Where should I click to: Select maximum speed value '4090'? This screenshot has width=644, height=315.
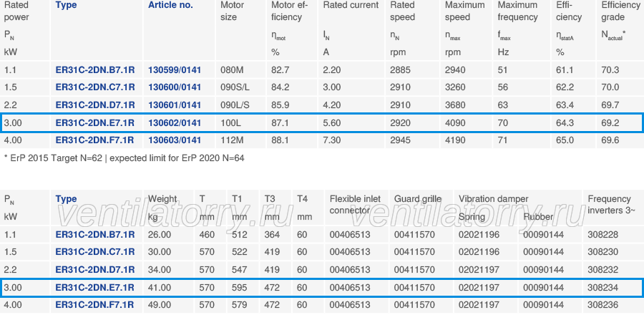[x=455, y=122]
